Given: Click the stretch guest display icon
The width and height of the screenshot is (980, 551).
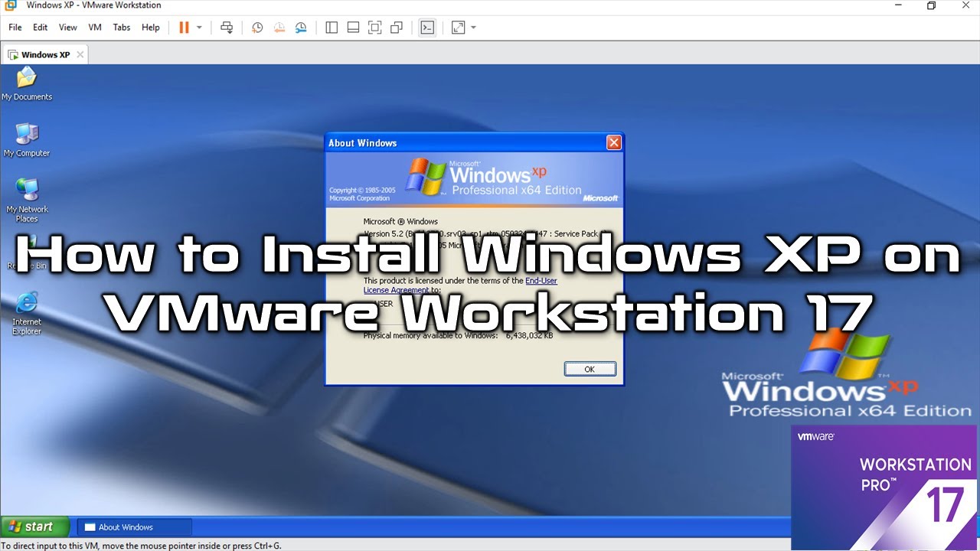Looking at the screenshot, I should click(458, 28).
